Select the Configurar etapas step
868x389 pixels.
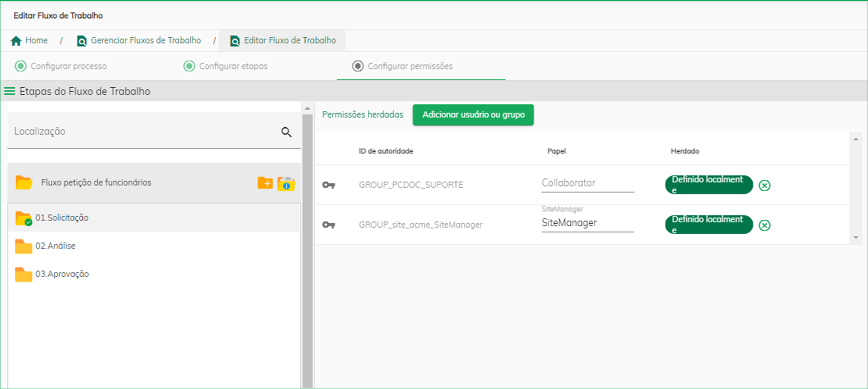(x=226, y=66)
